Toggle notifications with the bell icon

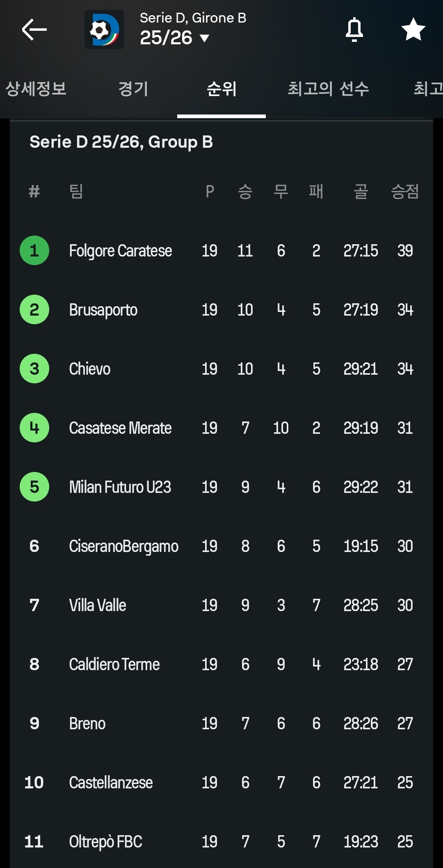354,30
